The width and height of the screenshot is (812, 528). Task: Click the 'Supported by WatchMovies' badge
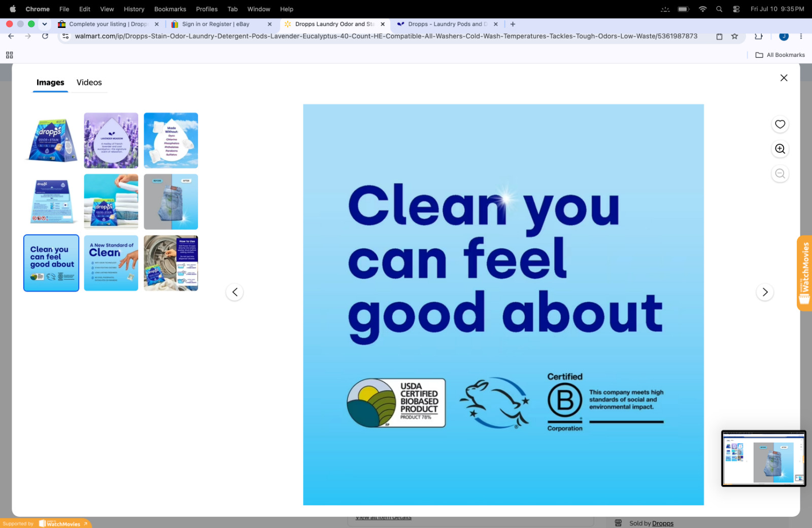coord(46,523)
